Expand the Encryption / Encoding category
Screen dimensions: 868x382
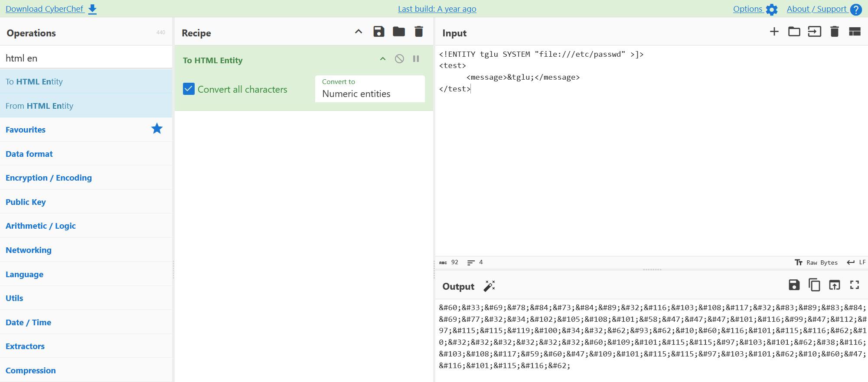coord(86,178)
